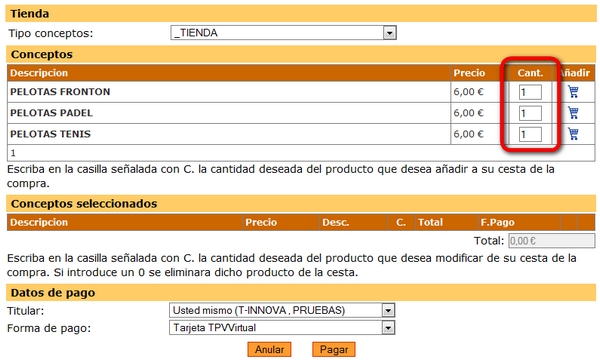Image resolution: width=600 pixels, height=363 pixels.
Task: Click the F.Pago header in selected concepts
Action: click(497, 222)
